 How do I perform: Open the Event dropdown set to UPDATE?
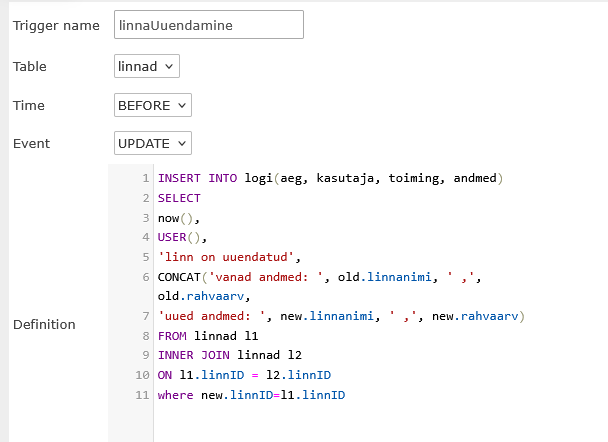(x=153, y=144)
